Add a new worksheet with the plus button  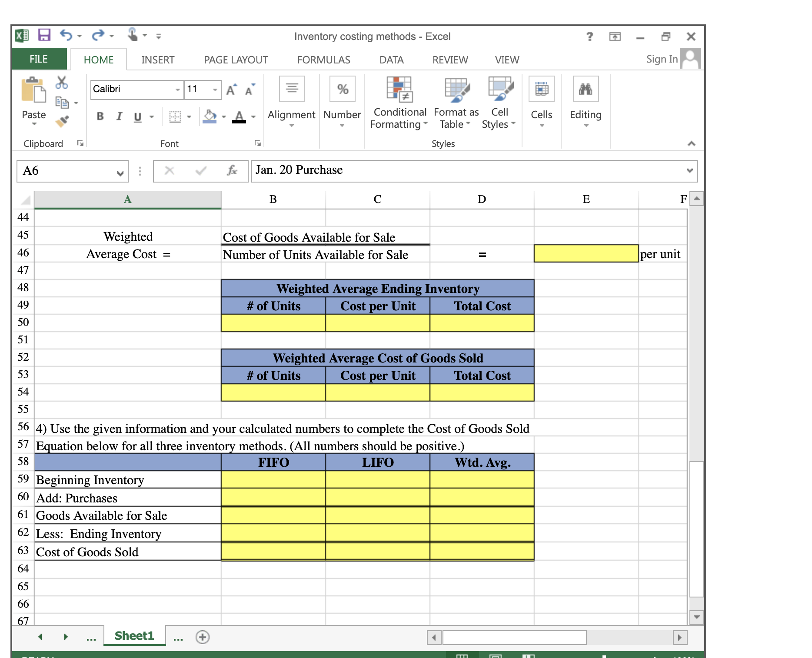tap(202, 637)
